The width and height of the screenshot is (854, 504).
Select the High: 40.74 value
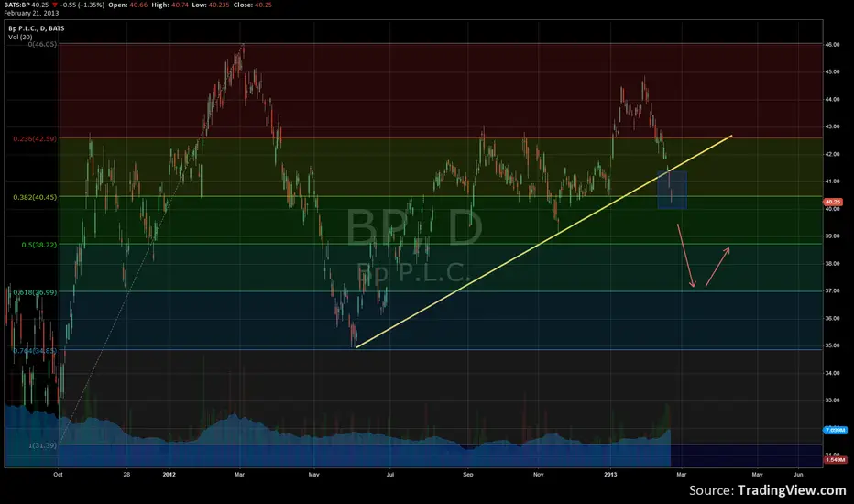[170, 5]
